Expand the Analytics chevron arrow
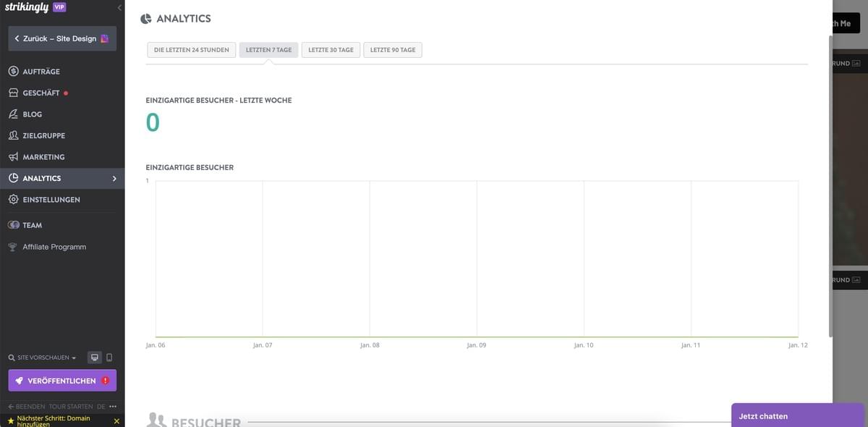 [114, 178]
